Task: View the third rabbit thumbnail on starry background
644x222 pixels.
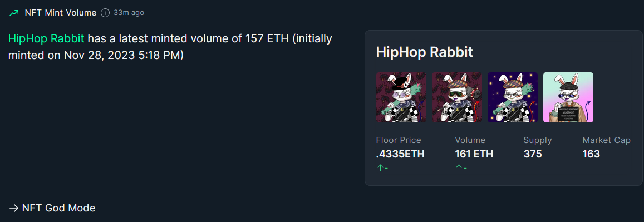Action: [x=513, y=97]
